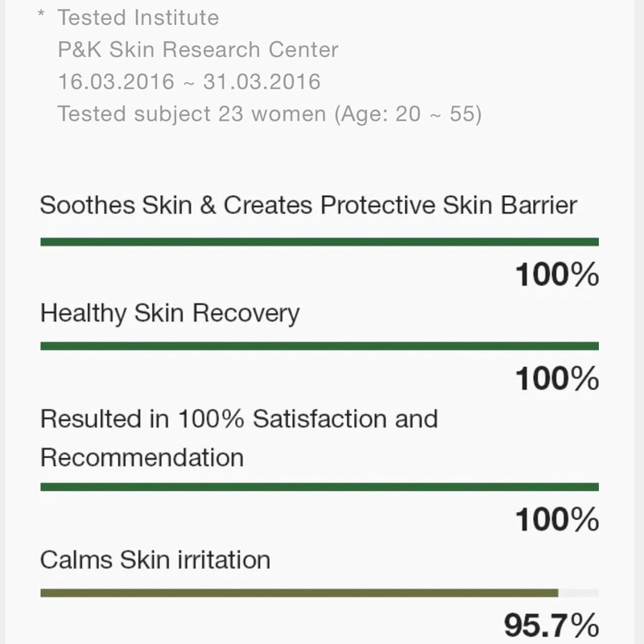Tap the 100% under Healthy Skin Recovery bar

556,378
